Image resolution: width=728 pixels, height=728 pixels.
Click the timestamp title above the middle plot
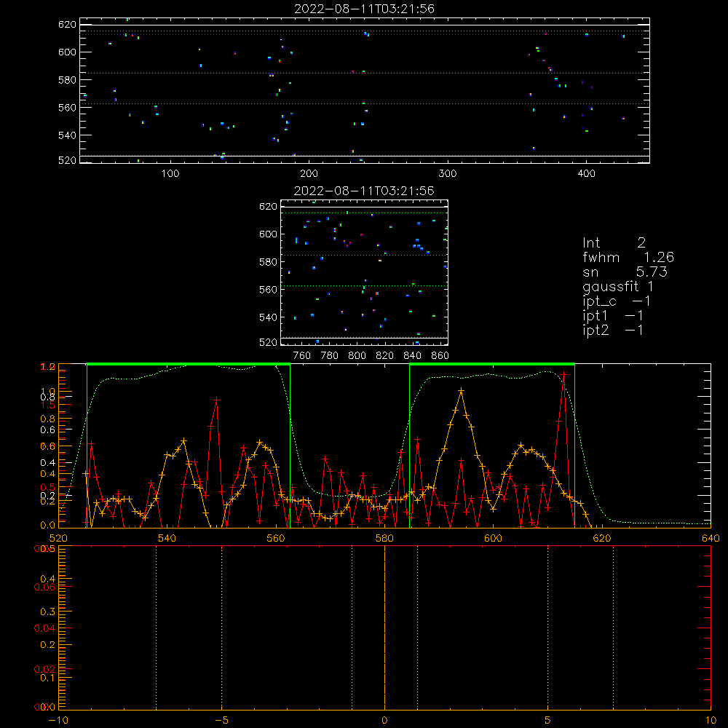pyautogui.click(x=365, y=191)
